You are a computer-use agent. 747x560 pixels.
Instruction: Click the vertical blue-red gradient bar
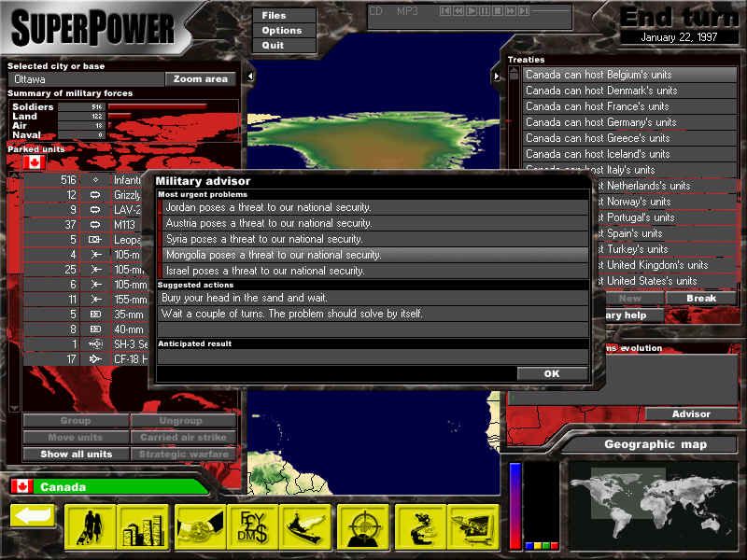click(515, 505)
